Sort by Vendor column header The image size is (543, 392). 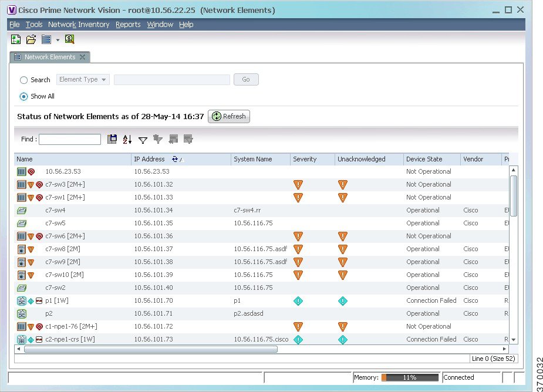click(481, 159)
